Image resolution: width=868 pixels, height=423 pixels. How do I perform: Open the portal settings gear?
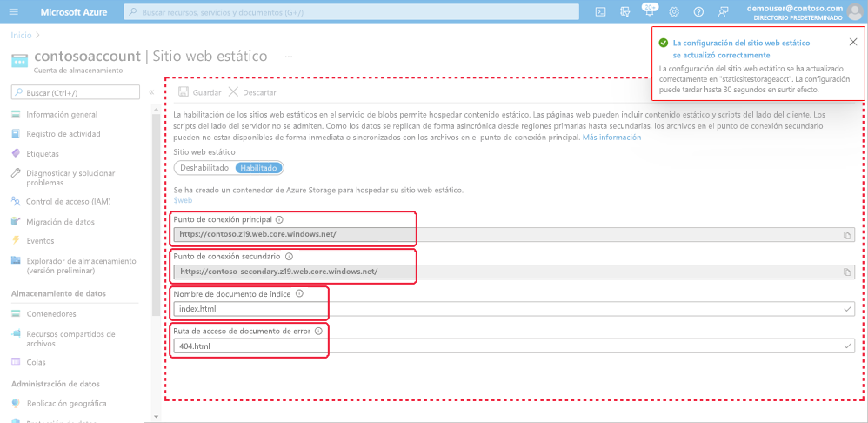click(x=674, y=11)
